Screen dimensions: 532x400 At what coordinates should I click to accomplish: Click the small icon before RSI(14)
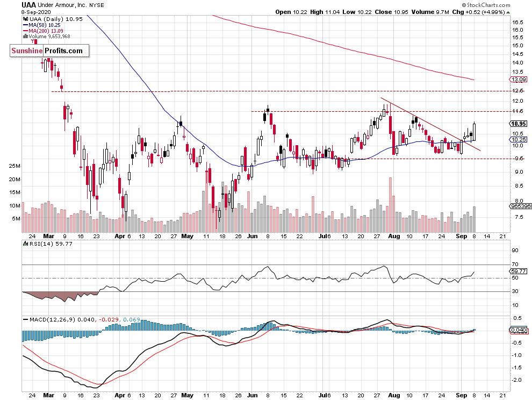click(25, 244)
